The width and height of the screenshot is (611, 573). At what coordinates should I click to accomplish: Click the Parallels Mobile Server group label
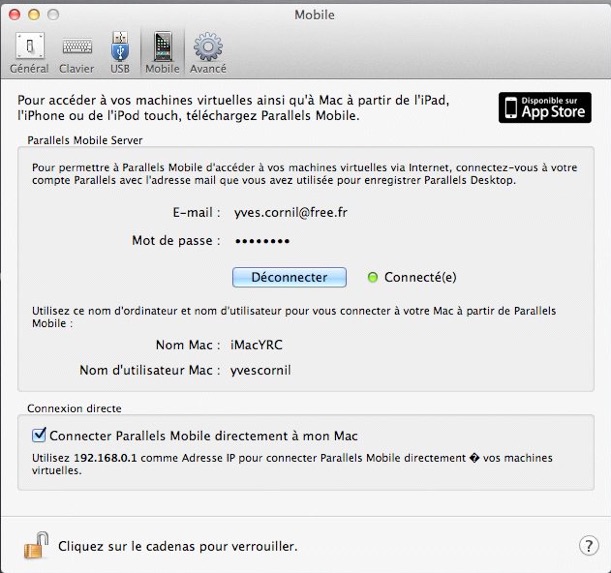[85, 140]
